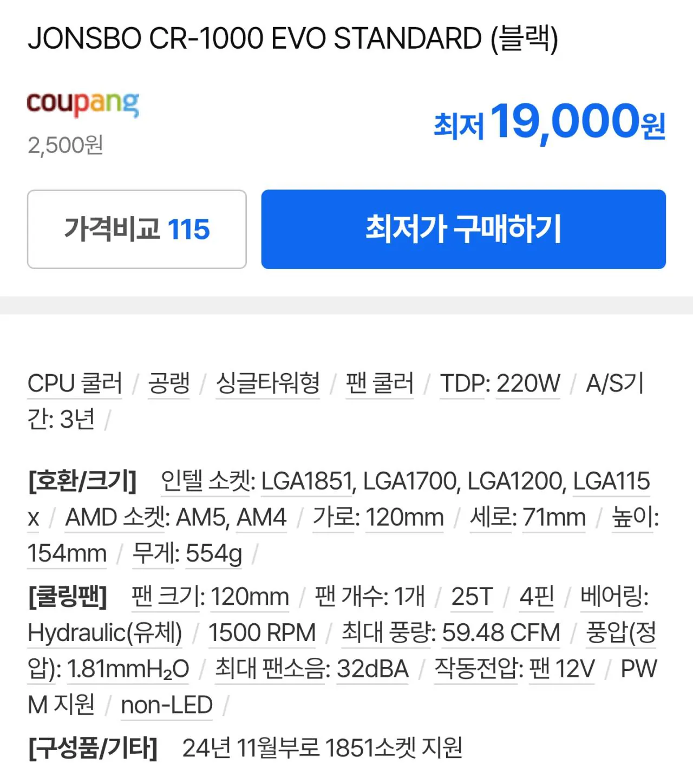Click the 싱글타워형 spec link
Viewport: 693px width, 784px height.
(267, 383)
